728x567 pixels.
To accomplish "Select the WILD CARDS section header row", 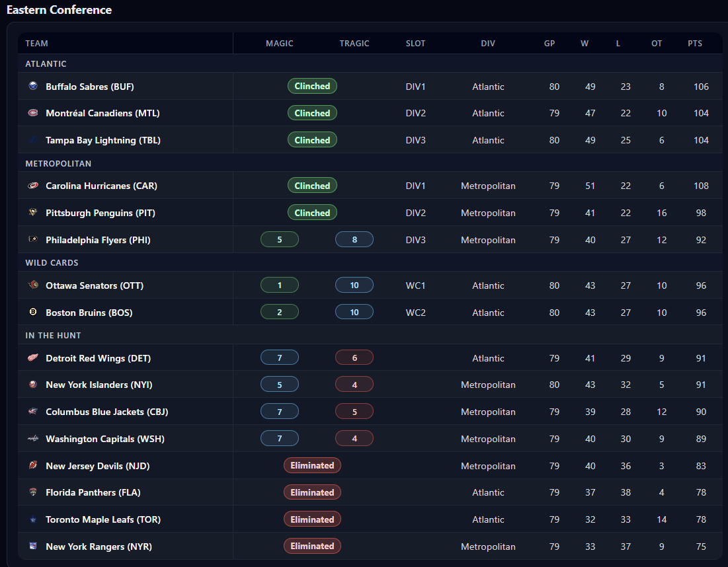I will pyautogui.click(x=370, y=262).
